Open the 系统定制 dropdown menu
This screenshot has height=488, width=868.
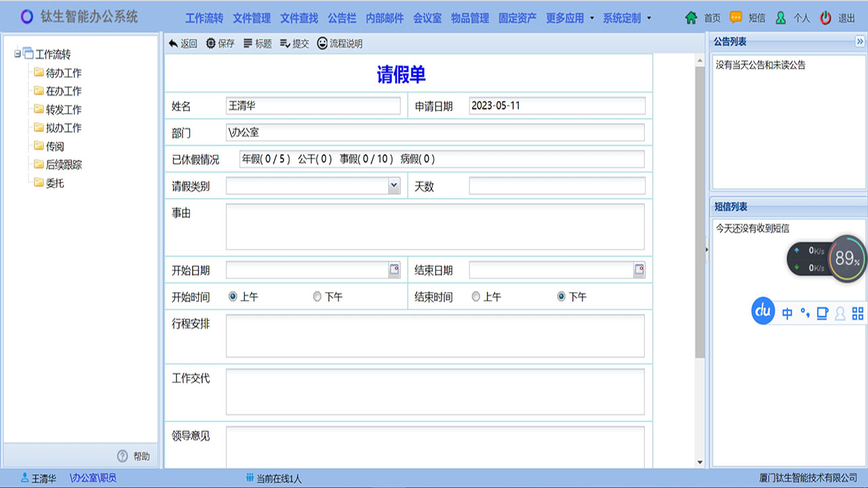tap(627, 18)
